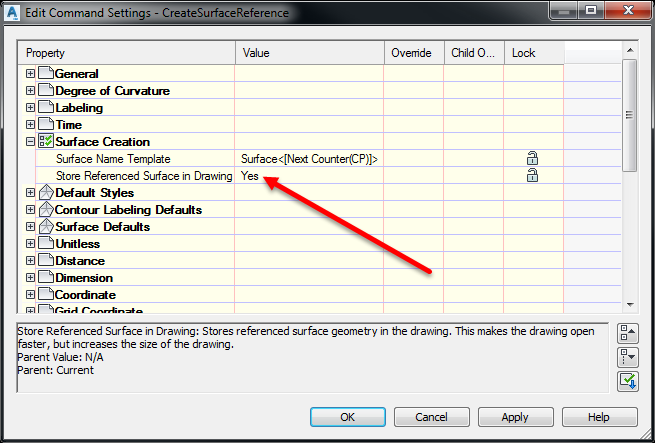Click OK to confirm settings
Screen dimensions: 655x443
[x=348, y=417]
